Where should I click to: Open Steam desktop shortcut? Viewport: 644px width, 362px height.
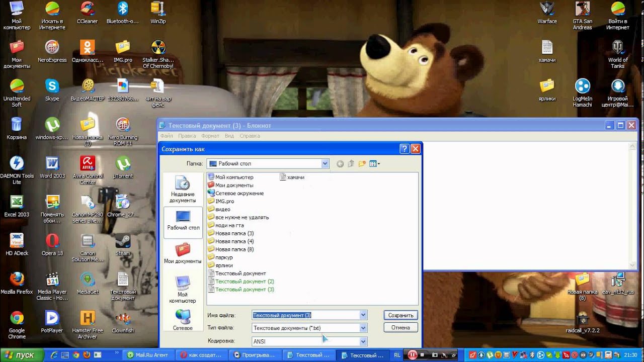123,244
